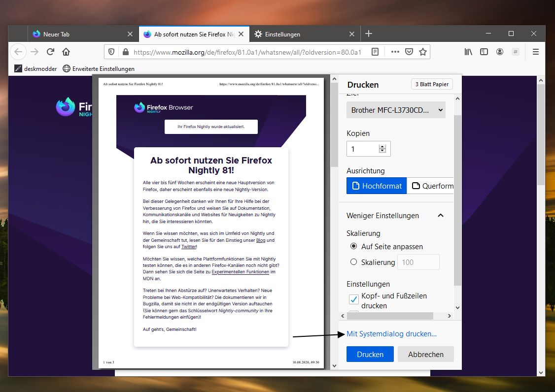
Task: Increase copies with the up spinner
Action: pos(382,146)
